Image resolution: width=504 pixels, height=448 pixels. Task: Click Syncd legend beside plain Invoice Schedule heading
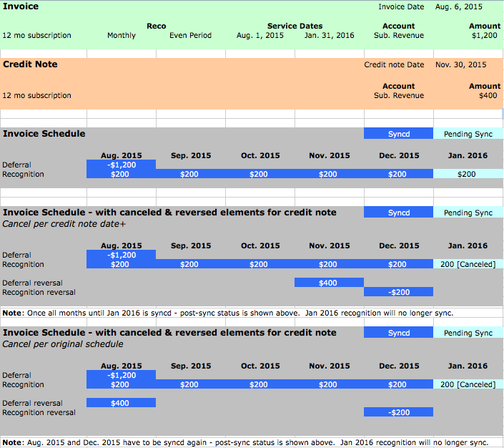(x=399, y=134)
